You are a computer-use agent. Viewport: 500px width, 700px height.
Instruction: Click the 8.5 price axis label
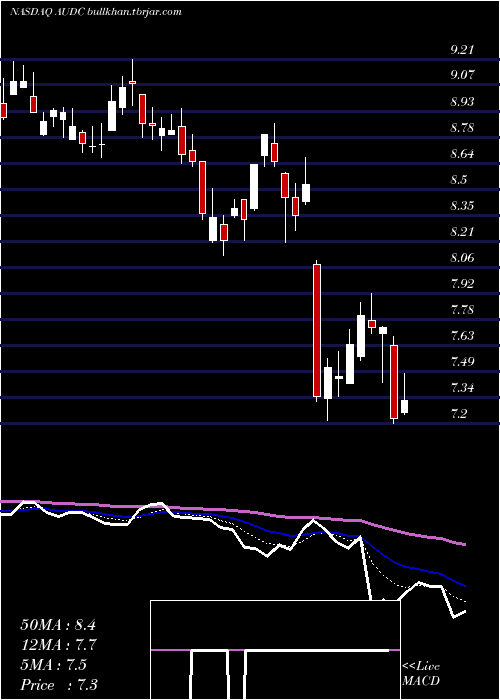pyautogui.click(x=458, y=180)
